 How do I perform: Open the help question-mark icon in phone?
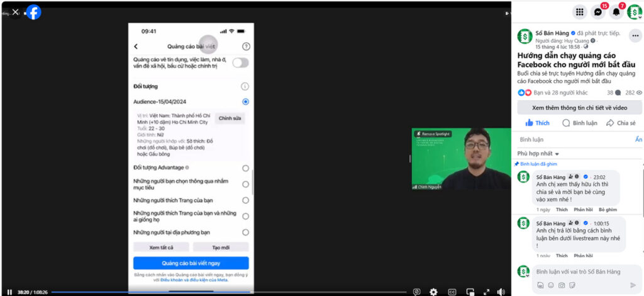click(x=246, y=47)
